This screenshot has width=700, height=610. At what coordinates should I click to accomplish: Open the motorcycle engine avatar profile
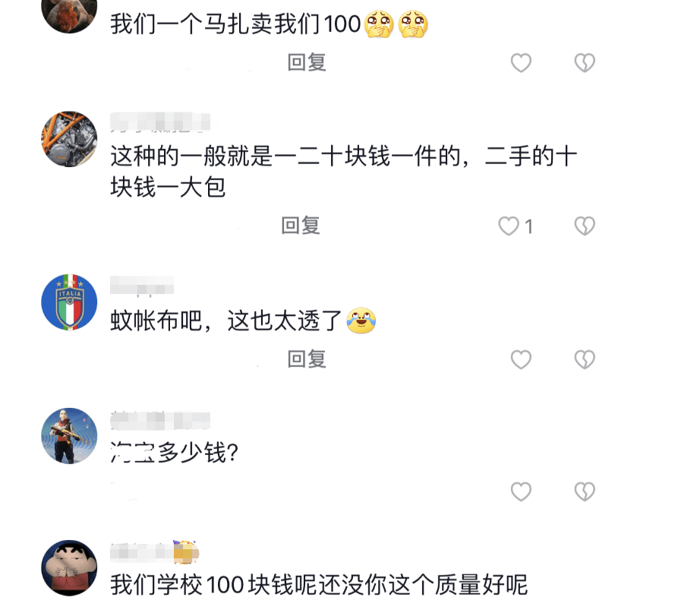pos(69,139)
